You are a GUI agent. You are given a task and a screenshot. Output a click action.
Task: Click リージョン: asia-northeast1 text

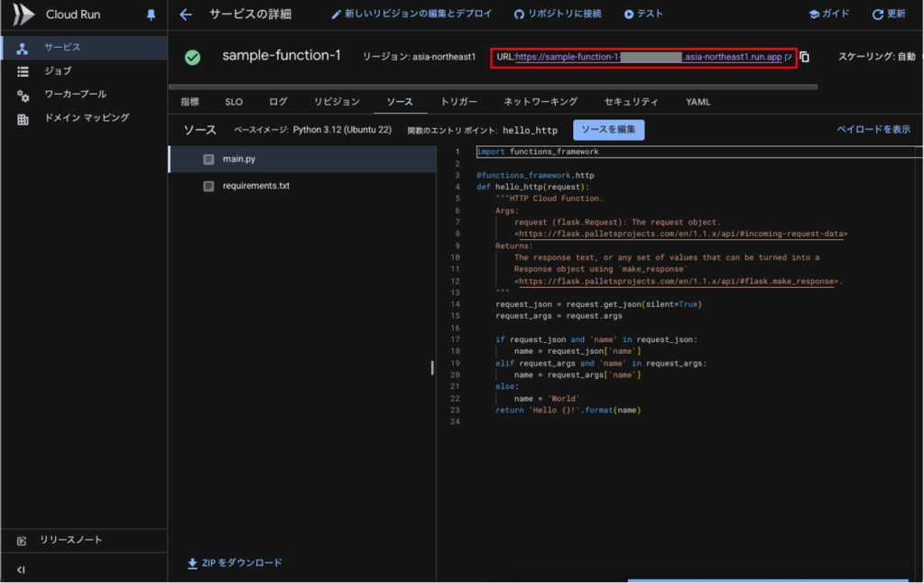click(419, 57)
